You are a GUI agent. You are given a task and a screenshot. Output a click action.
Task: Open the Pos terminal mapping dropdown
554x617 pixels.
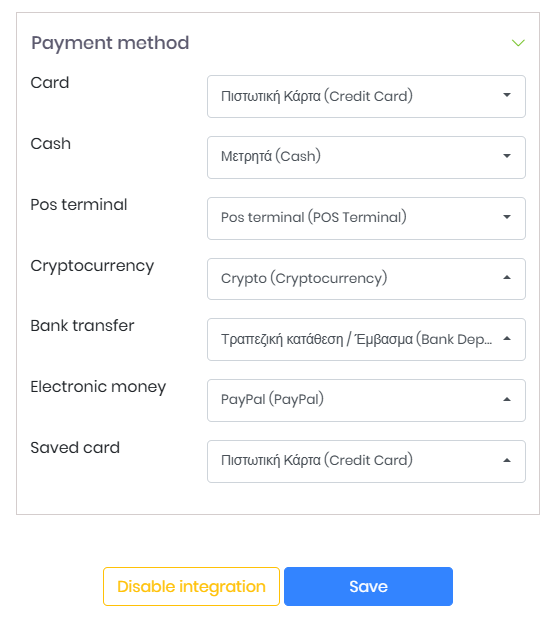pyautogui.click(x=366, y=218)
